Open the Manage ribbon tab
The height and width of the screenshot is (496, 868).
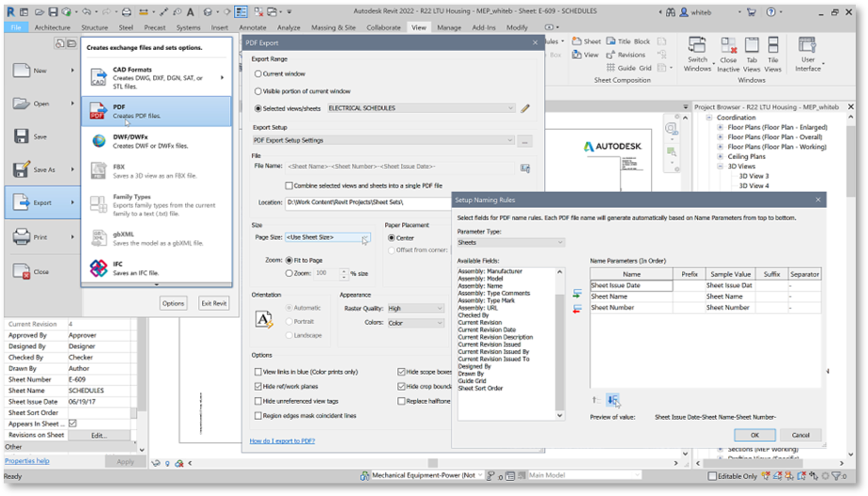click(x=449, y=27)
